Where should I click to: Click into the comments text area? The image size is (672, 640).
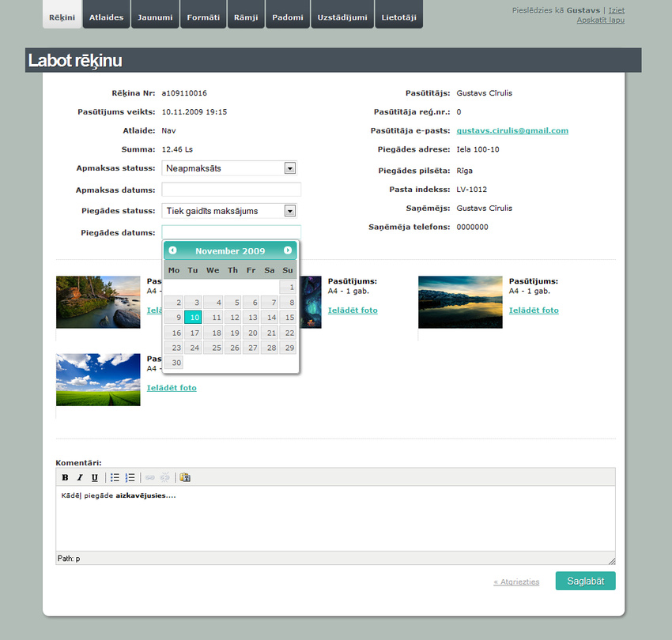click(335, 518)
